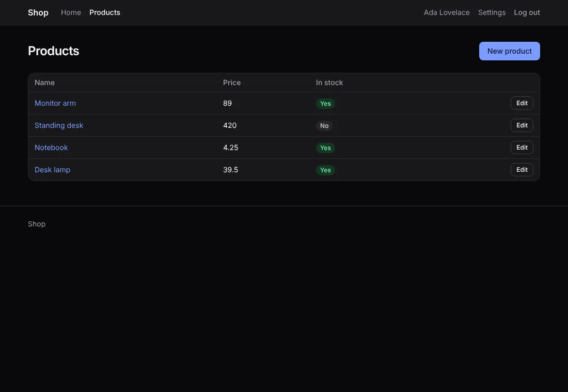Viewport: 568px width, 392px height.
Task: Click the Yes badge for Notebook
Action: [325, 148]
